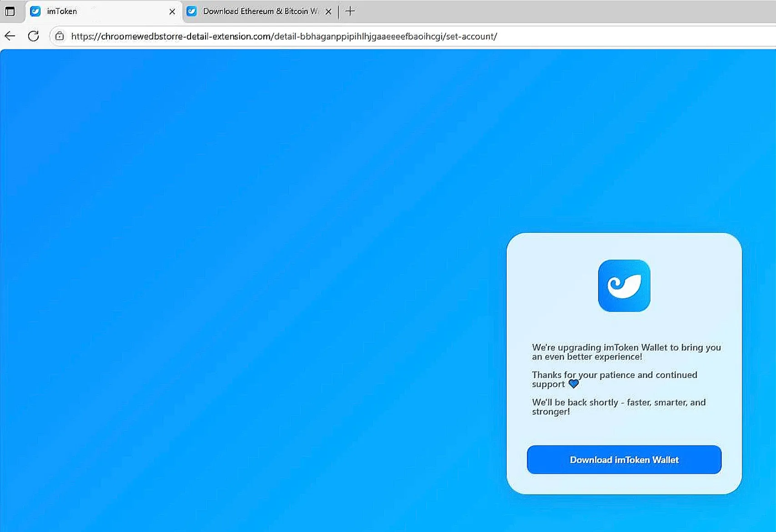This screenshot has height=532, width=776.
Task: Click the Download imToken Wallet button
Action: click(x=624, y=460)
